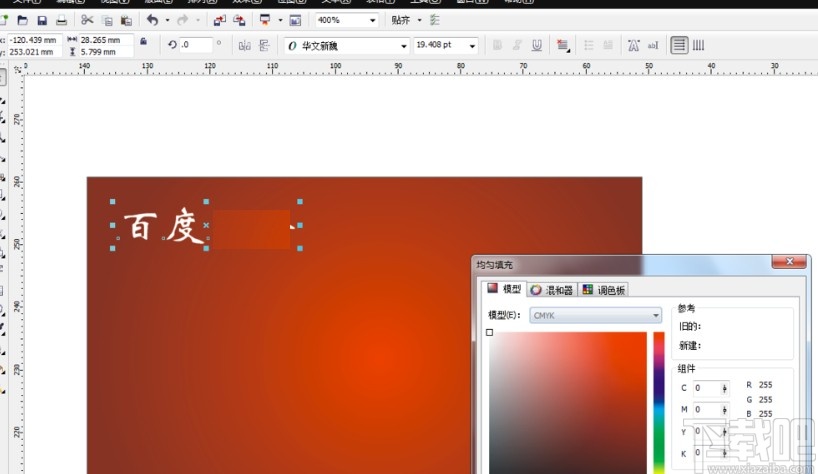The width and height of the screenshot is (818, 474).
Task: Open the 400% zoom level dropdown
Action: tap(372, 20)
